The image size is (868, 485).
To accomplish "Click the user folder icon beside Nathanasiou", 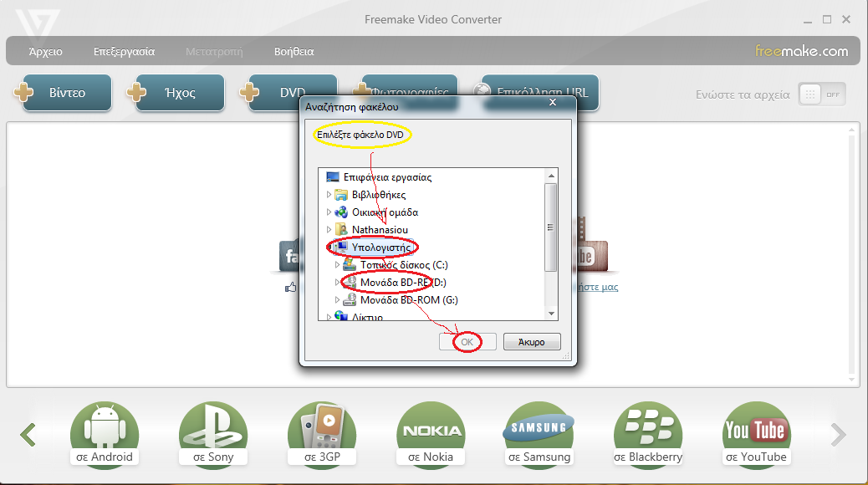I will (x=341, y=229).
